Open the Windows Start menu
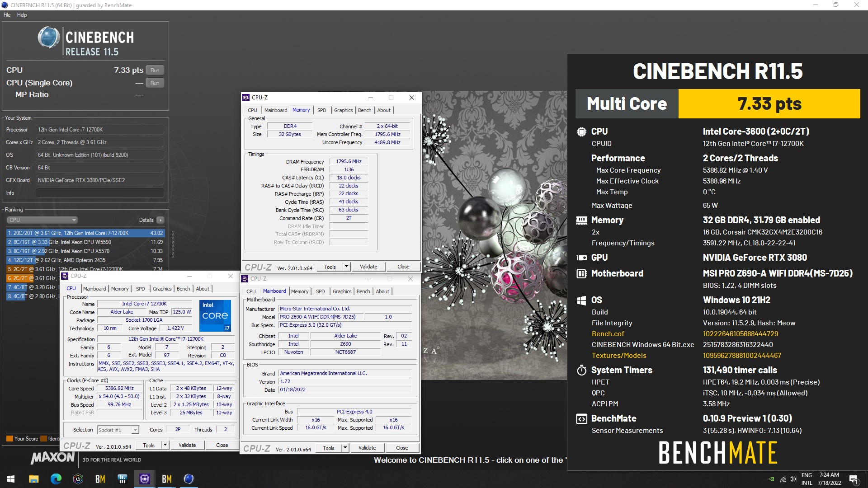Image resolution: width=868 pixels, height=488 pixels. point(11,479)
